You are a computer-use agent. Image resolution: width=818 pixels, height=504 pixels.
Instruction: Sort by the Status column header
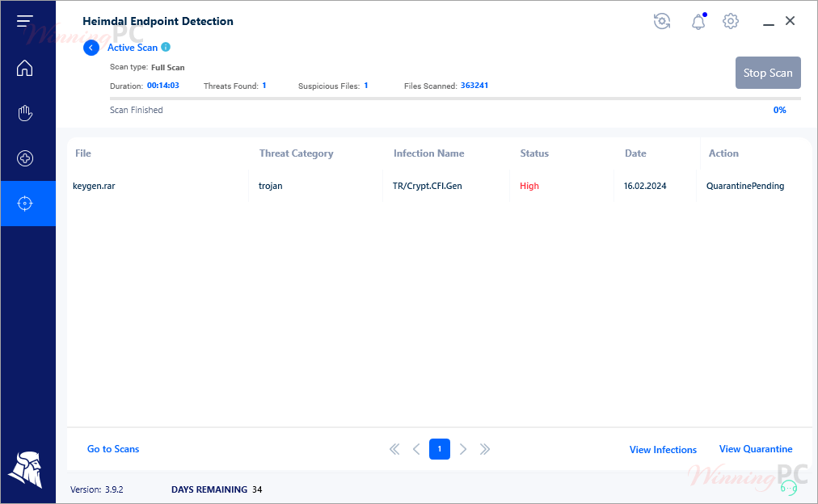click(x=534, y=153)
